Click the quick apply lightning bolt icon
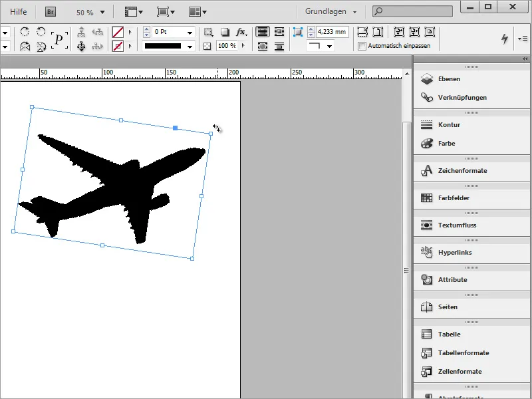This screenshot has width=532, height=399. pos(505,39)
